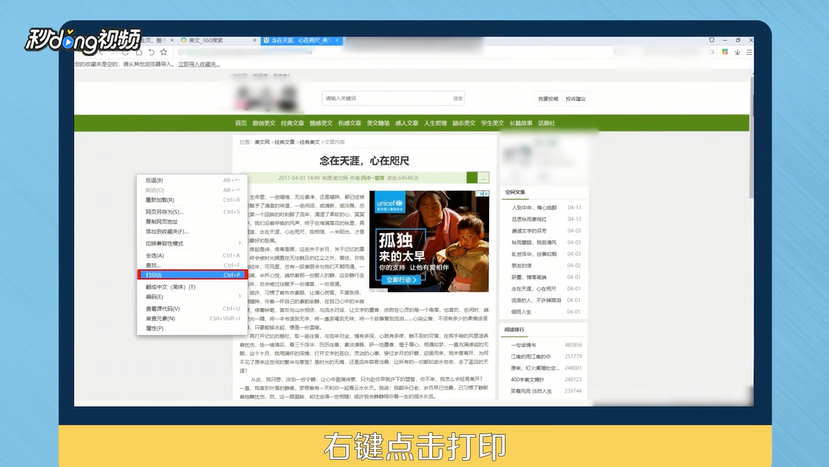Open 美文随笔 in navigation bar
The width and height of the screenshot is (829, 467).
(x=378, y=123)
